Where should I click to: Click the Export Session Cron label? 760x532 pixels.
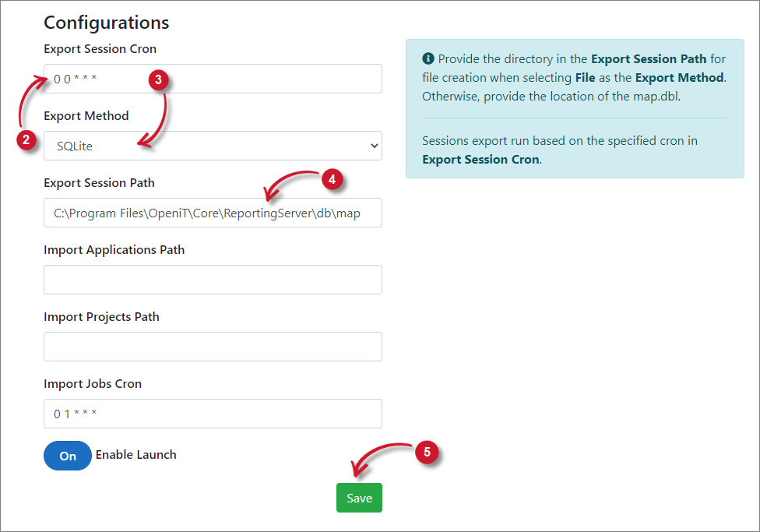coord(100,48)
